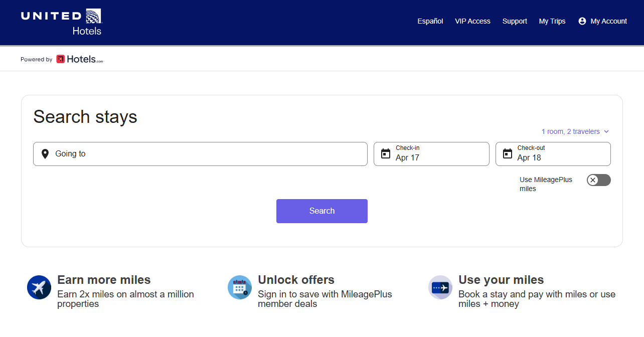The width and height of the screenshot is (644, 337).
Task: Click the Hotels.com logo
Action: pyautogui.click(x=80, y=59)
